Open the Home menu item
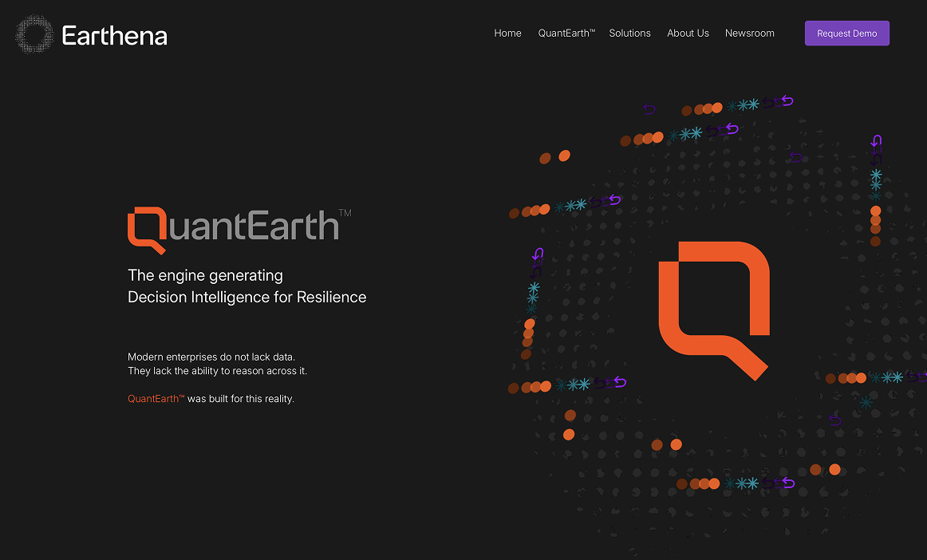The image size is (927, 560). click(508, 34)
